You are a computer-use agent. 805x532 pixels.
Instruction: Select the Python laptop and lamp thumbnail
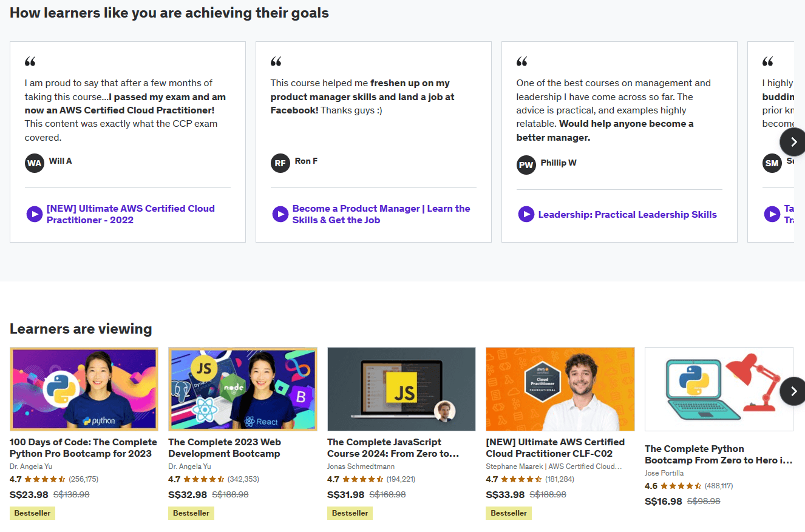[719, 389]
